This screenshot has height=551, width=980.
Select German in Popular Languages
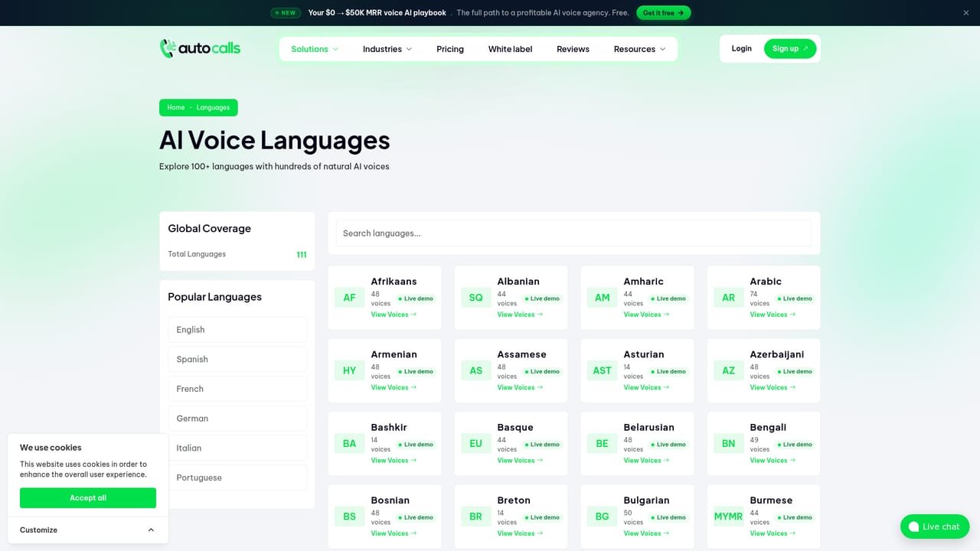237,419
